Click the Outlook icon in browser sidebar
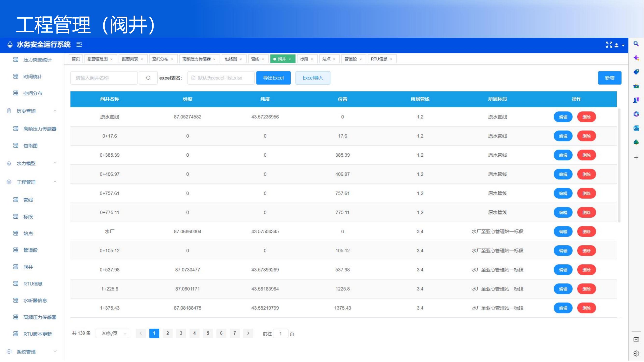 pyautogui.click(x=636, y=128)
